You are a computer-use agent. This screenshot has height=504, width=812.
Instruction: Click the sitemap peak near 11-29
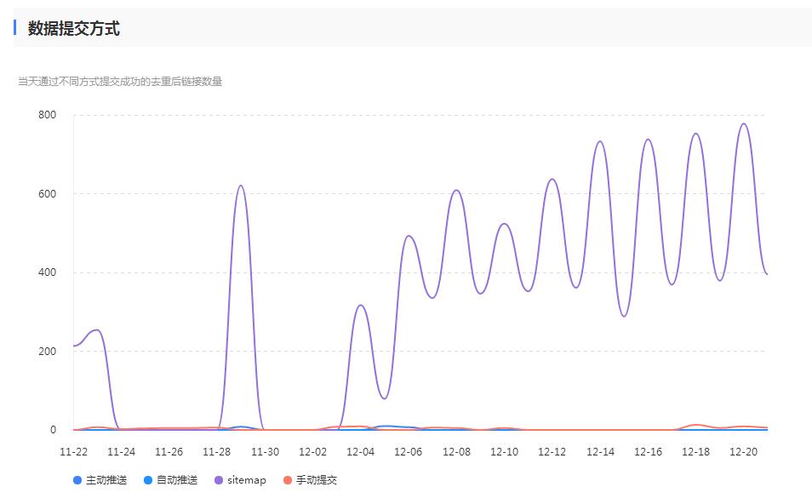tap(240, 186)
